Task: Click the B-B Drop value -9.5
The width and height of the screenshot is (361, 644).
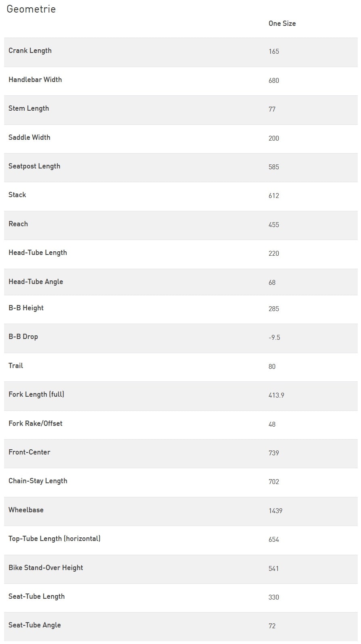Action: (274, 337)
